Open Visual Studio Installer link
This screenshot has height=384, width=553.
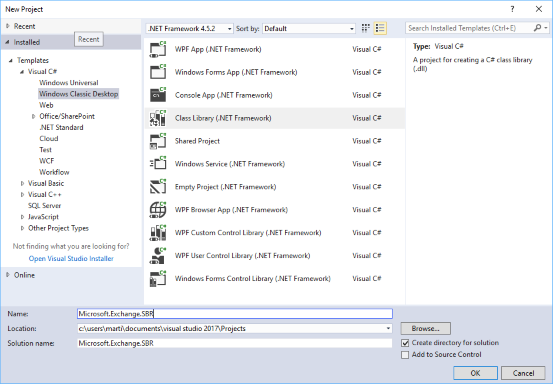[71, 258]
